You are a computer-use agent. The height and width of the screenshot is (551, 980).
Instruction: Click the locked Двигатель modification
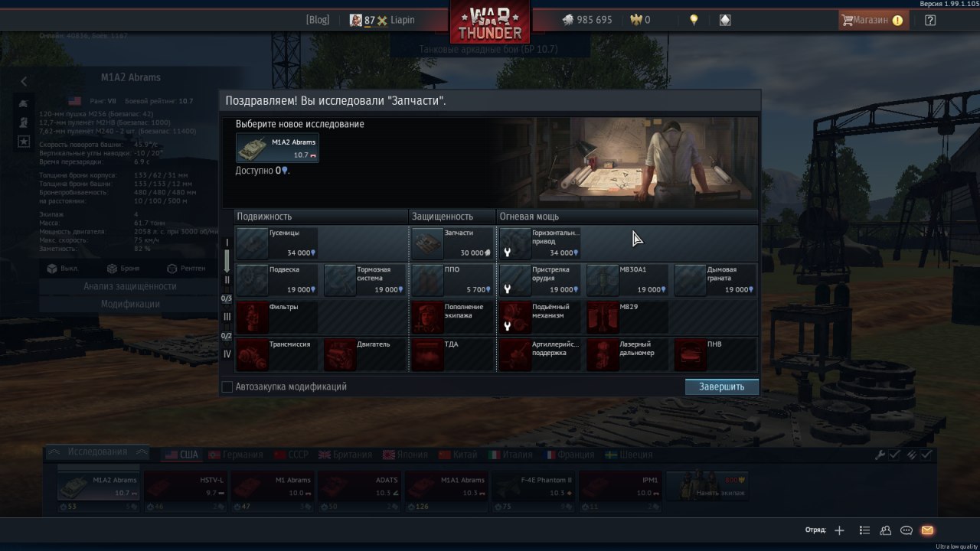pos(364,354)
